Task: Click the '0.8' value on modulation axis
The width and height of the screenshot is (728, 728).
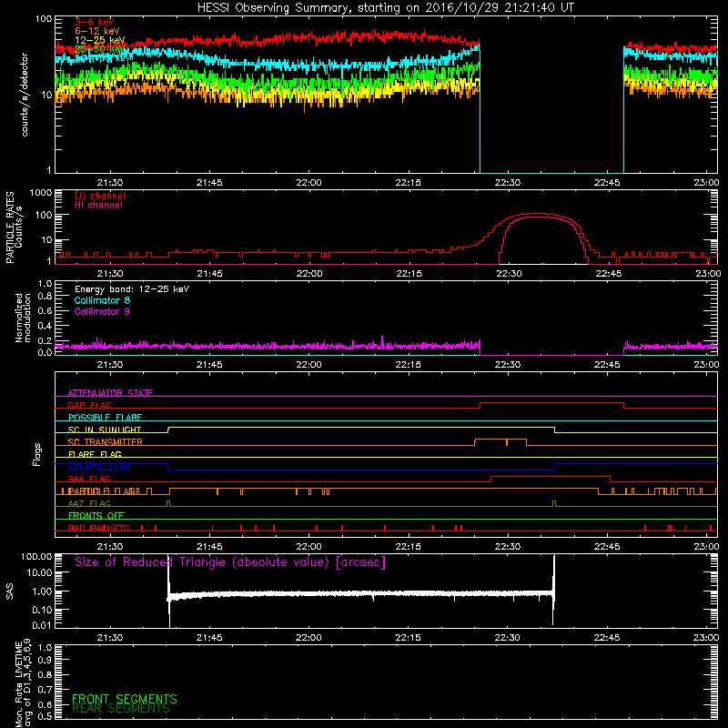Action: pos(45,297)
